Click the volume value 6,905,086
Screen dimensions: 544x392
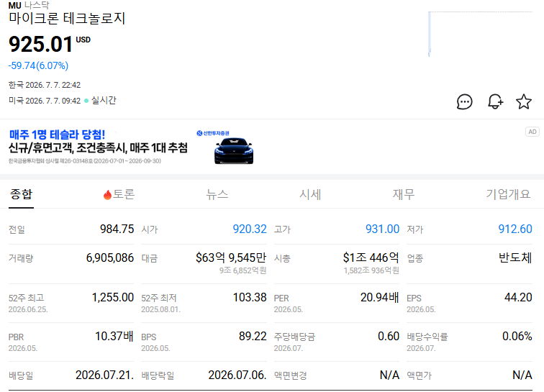(x=110, y=257)
